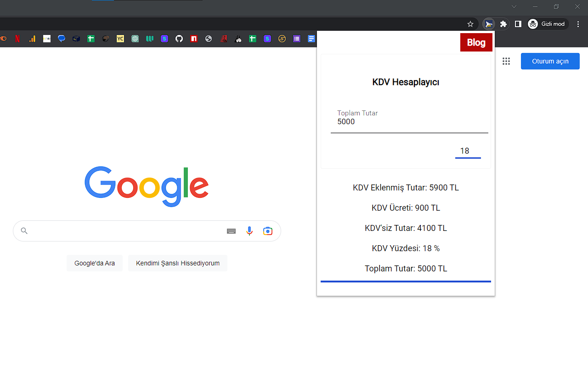Search by image with Google Lens

(x=268, y=231)
